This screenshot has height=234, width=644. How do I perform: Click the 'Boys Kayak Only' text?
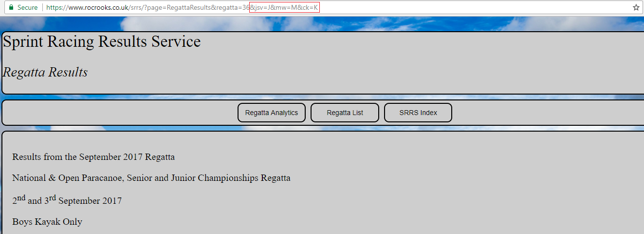47,222
